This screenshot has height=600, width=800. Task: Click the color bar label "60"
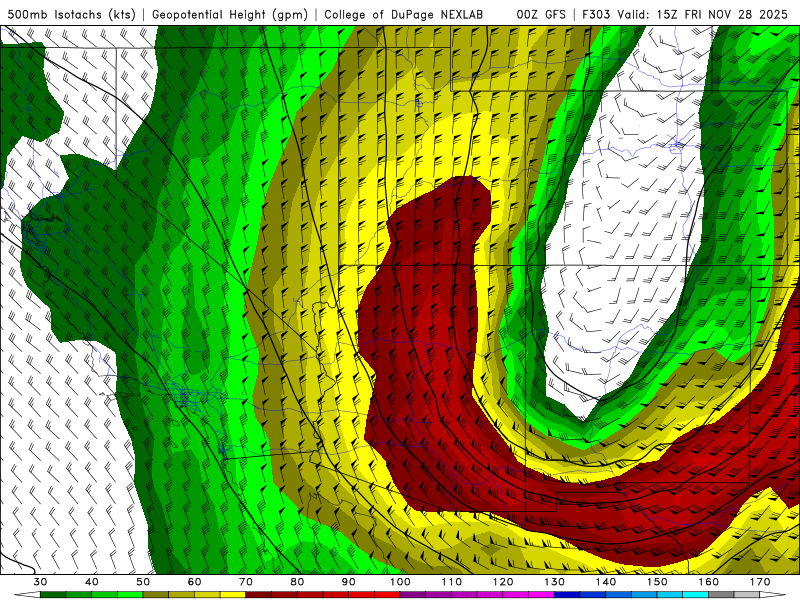coord(194,582)
